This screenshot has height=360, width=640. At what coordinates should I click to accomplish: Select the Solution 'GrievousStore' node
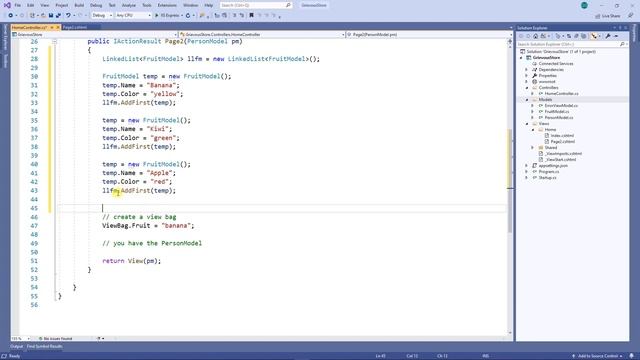(x=561, y=51)
